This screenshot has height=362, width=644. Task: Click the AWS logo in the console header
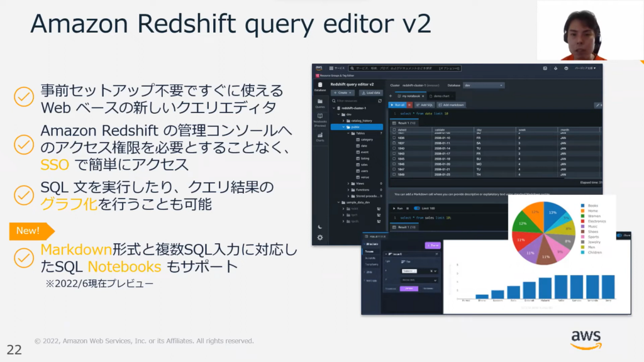click(x=319, y=68)
